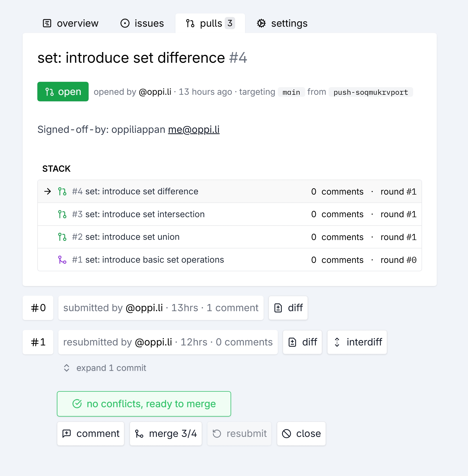This screenshot has width=468, height=476.
Task: Switch to the pulls tab
Action: [210, 23]
